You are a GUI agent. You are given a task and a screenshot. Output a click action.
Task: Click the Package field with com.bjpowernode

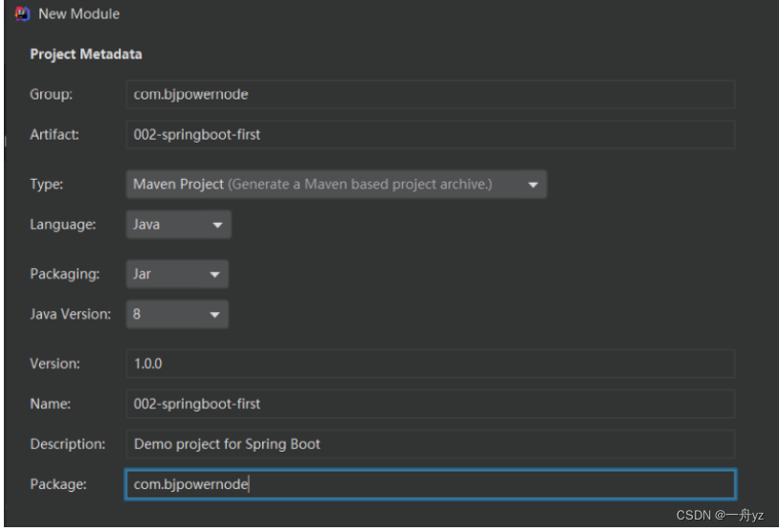431,484
